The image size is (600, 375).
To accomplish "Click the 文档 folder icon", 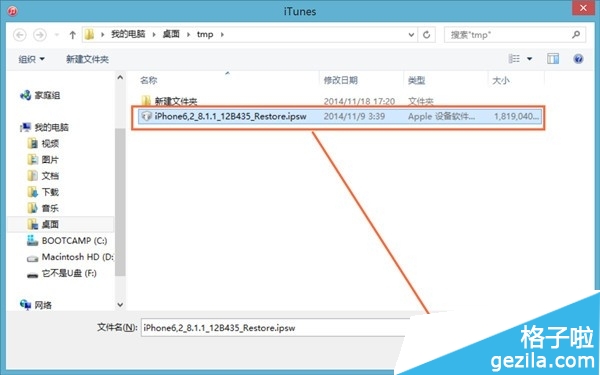I will pyautogui.click(x=33, y=176).
